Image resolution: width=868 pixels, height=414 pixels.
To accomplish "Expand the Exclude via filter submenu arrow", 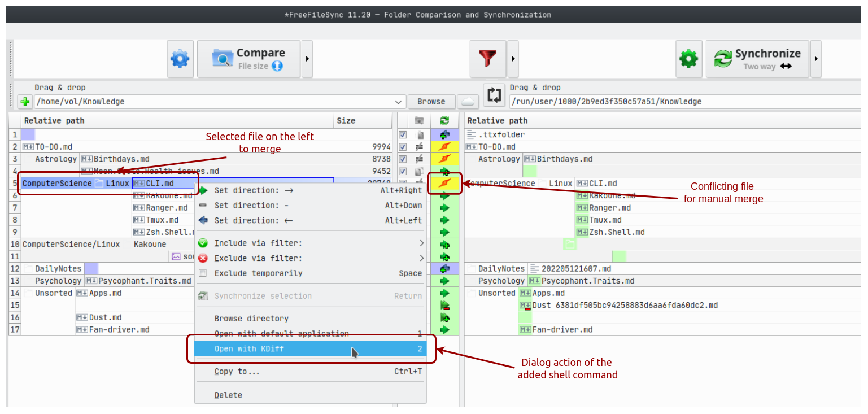I will [421, 258].
